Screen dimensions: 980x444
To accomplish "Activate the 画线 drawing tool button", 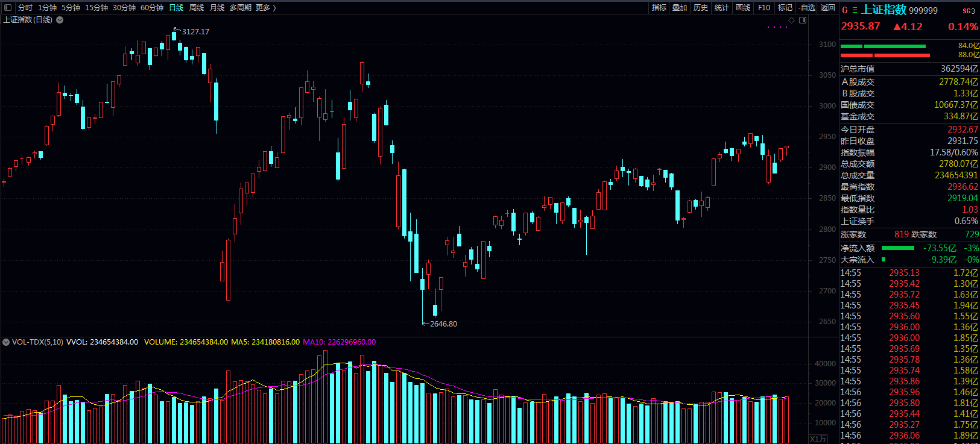I will click(x=743, y=8).
